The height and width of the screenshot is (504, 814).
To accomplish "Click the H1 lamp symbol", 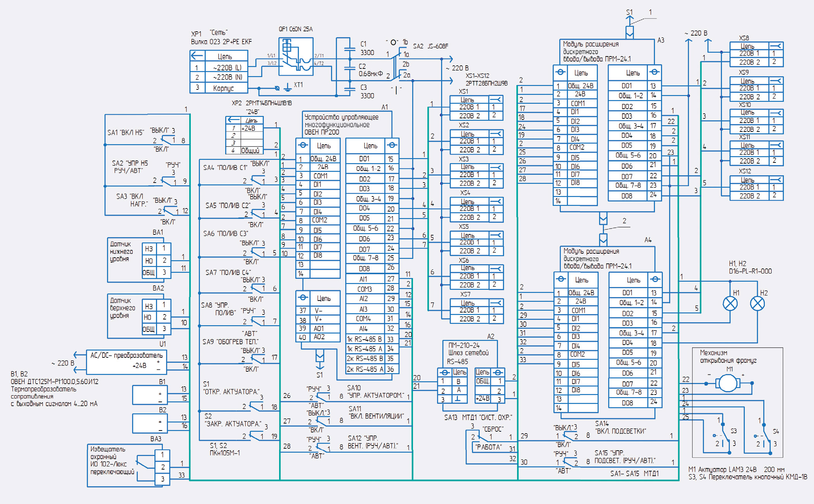I will [x=730, y=304].
